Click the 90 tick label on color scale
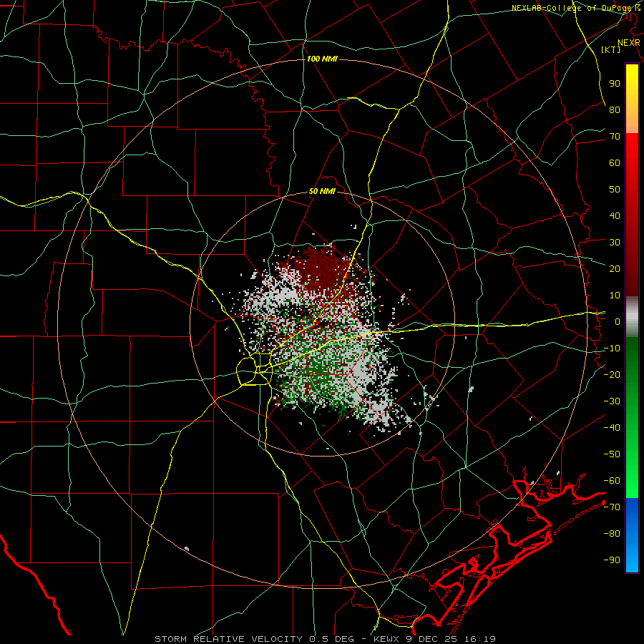 point(615,84)
